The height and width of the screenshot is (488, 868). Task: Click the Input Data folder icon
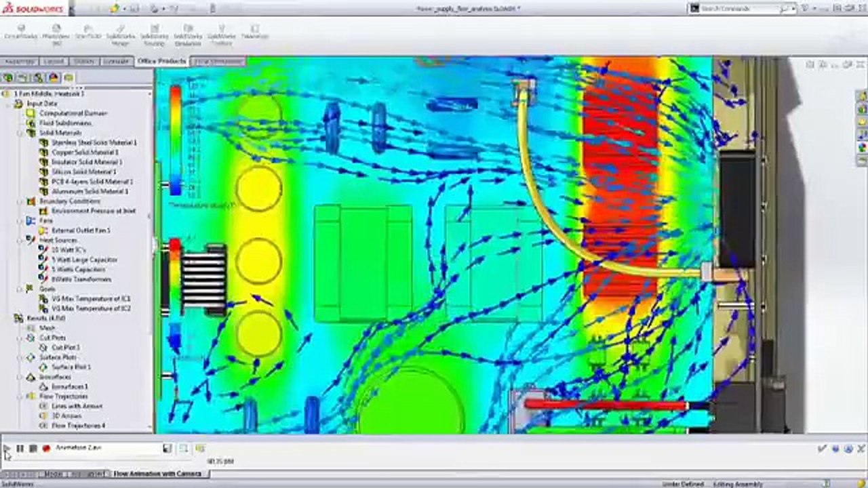(x=18, y=104)
